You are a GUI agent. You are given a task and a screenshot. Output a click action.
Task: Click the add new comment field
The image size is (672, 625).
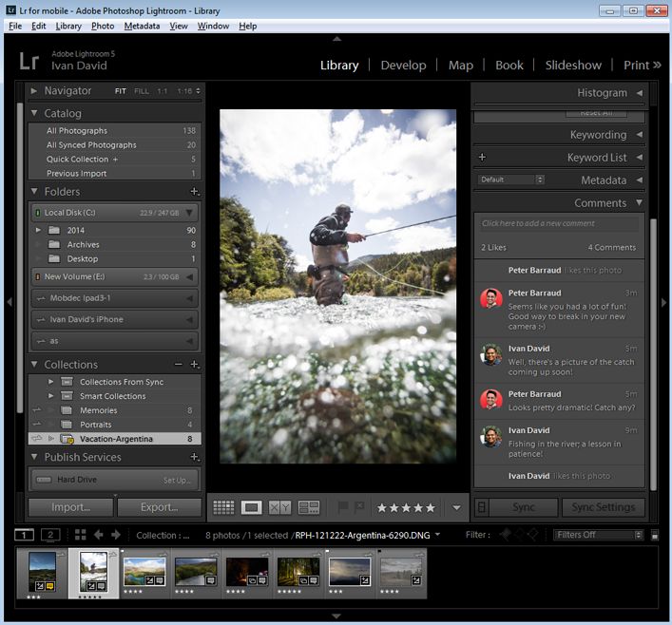coord(559,223)
